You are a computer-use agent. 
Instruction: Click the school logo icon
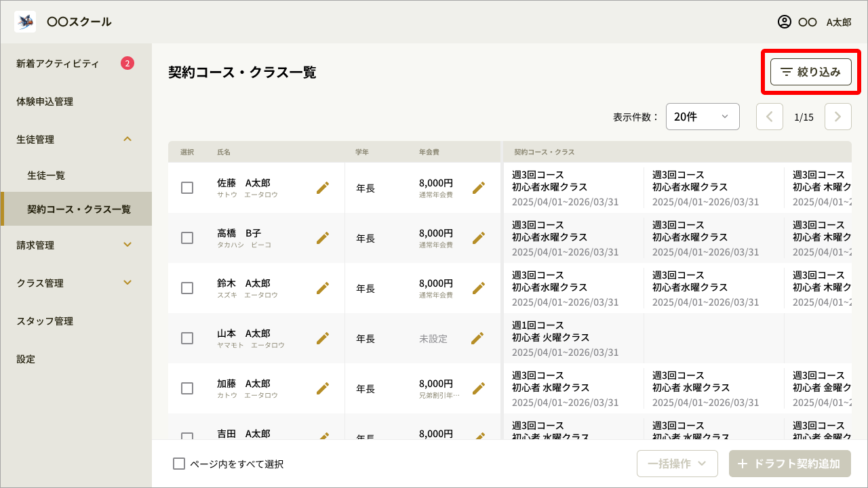pyautogui.click(x=25, y=22)
